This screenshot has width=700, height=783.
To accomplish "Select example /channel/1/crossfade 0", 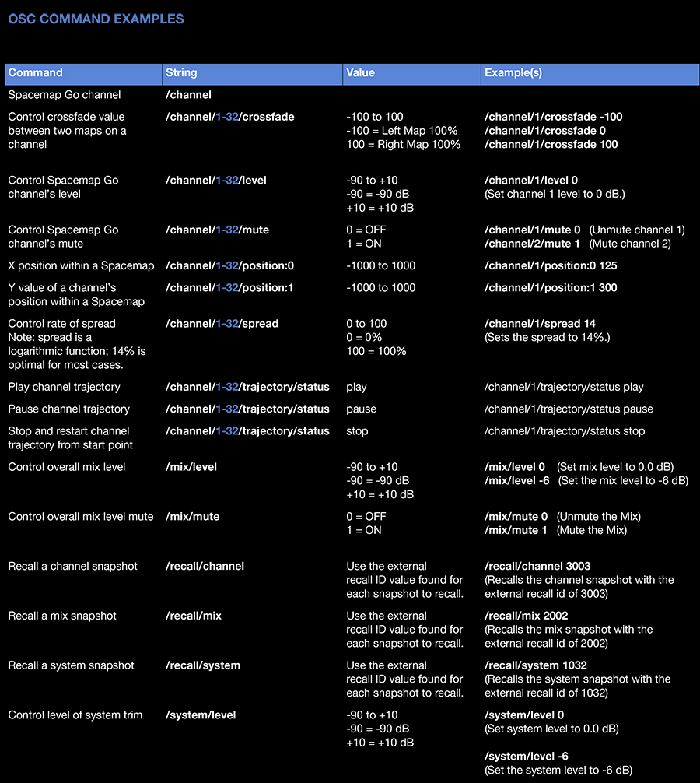I will 545,131.
